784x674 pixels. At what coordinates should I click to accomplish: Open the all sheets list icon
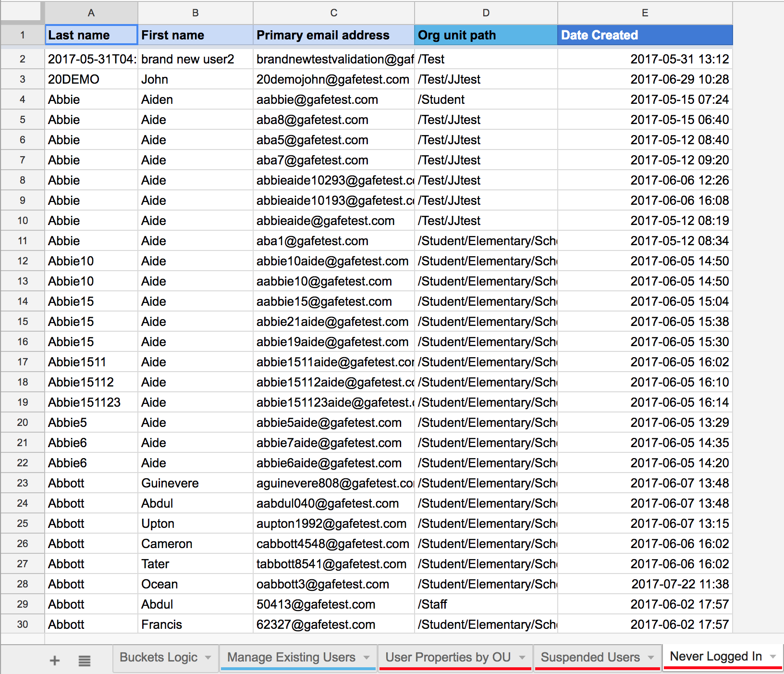[85, 661]
